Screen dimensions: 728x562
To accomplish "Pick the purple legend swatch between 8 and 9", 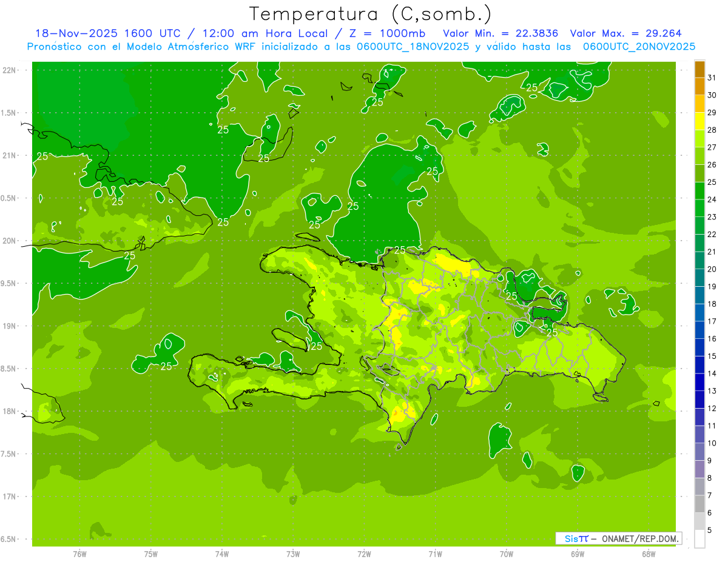I will (699, 469).
